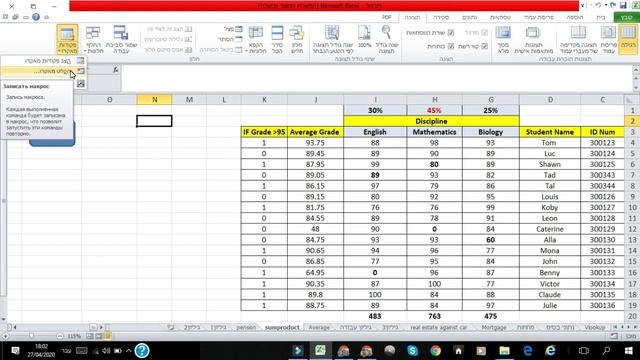Open File Explorer from the taskbar

(504, 350)
